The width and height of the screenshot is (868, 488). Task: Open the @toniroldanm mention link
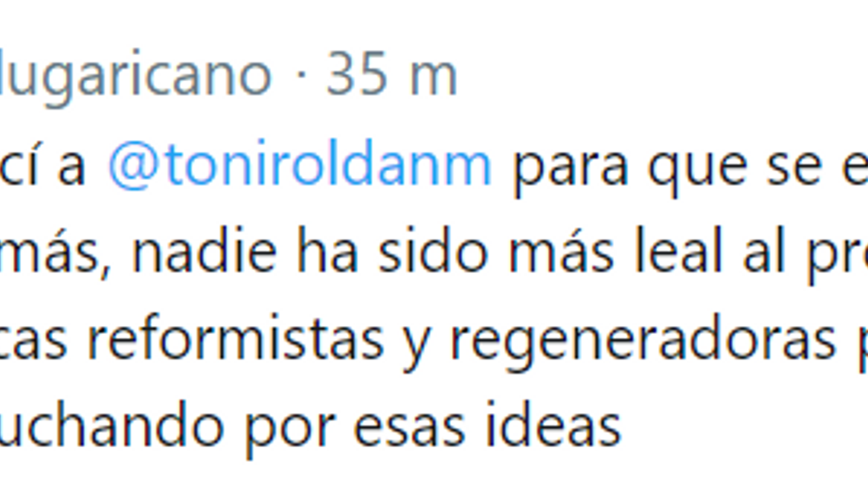[x=299, y=164]
